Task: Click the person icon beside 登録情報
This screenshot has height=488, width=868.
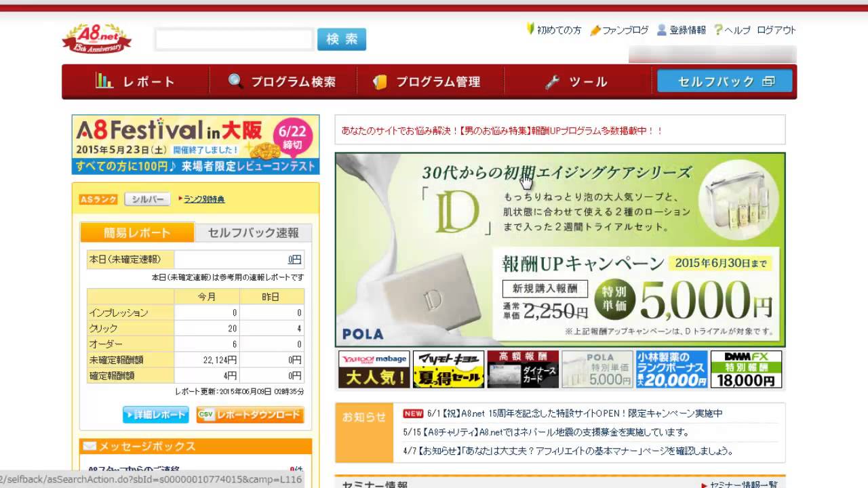Action: [x=662, y=30]
